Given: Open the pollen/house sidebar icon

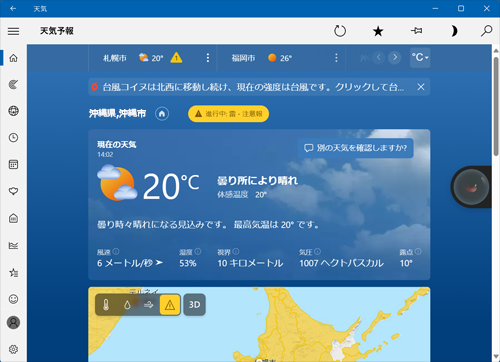Looking at the screenshot, I should (13, 218).
